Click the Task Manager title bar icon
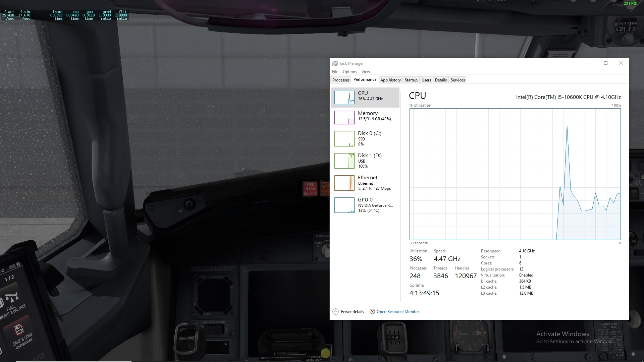Image resolution: width=644 pixels, height=362 pixels. tap(335, 63)
